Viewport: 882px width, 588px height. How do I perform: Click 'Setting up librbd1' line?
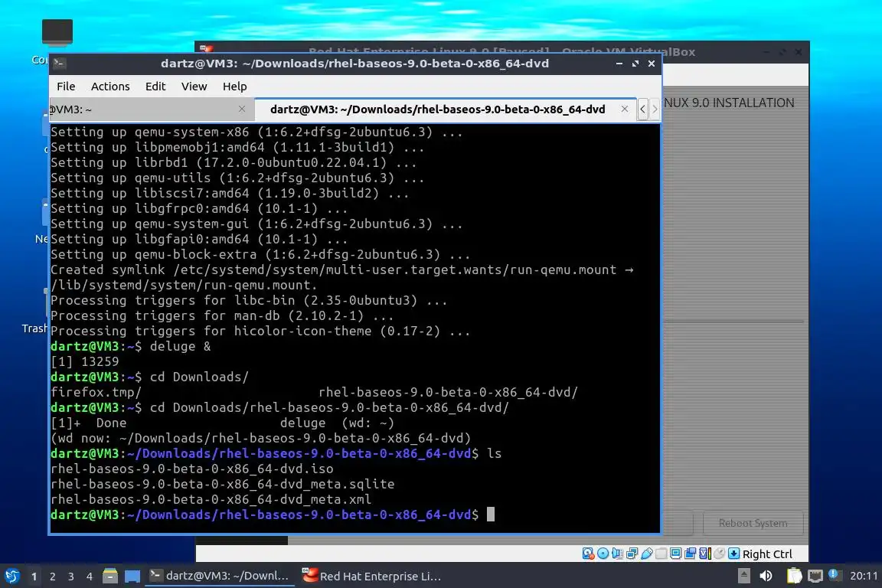coord(234,162)
